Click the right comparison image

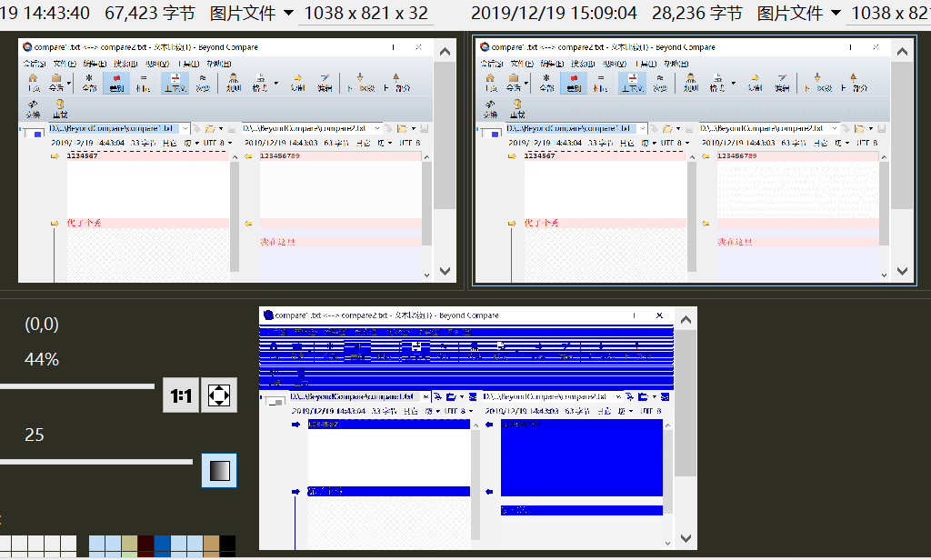coord(683,160)
